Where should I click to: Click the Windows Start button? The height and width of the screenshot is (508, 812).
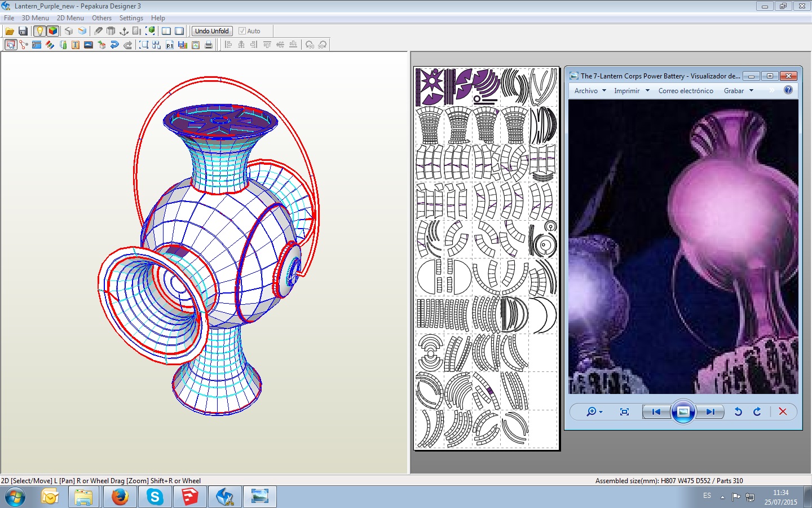15,497
